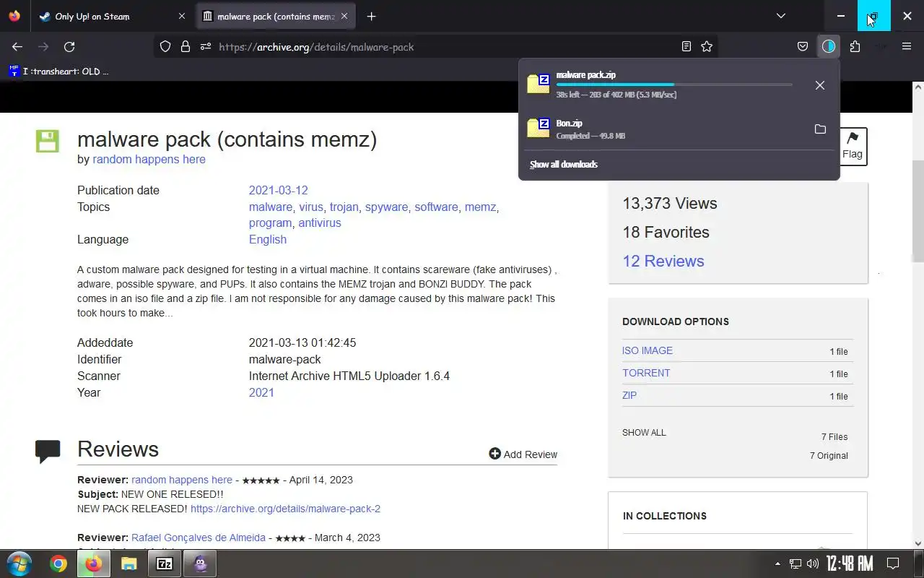Toggle the downloads panel toolbar button

point(828,46)
